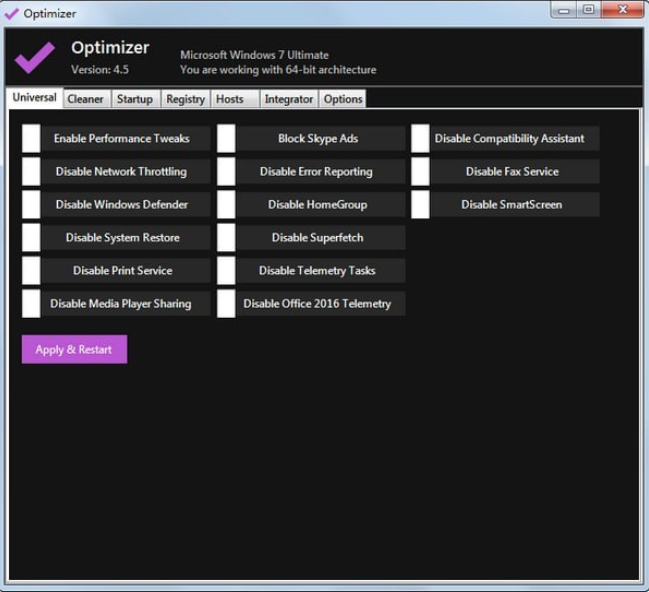Screen dimensions: 649x592
Task: Click the Disable Error Reporting label button
Action: [321, 171]
